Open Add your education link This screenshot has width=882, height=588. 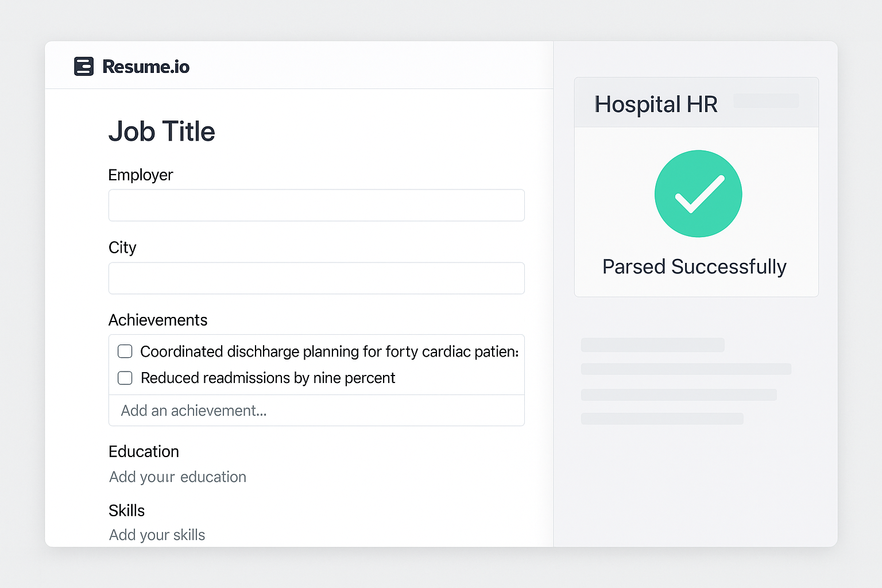[x=177, y=477]
